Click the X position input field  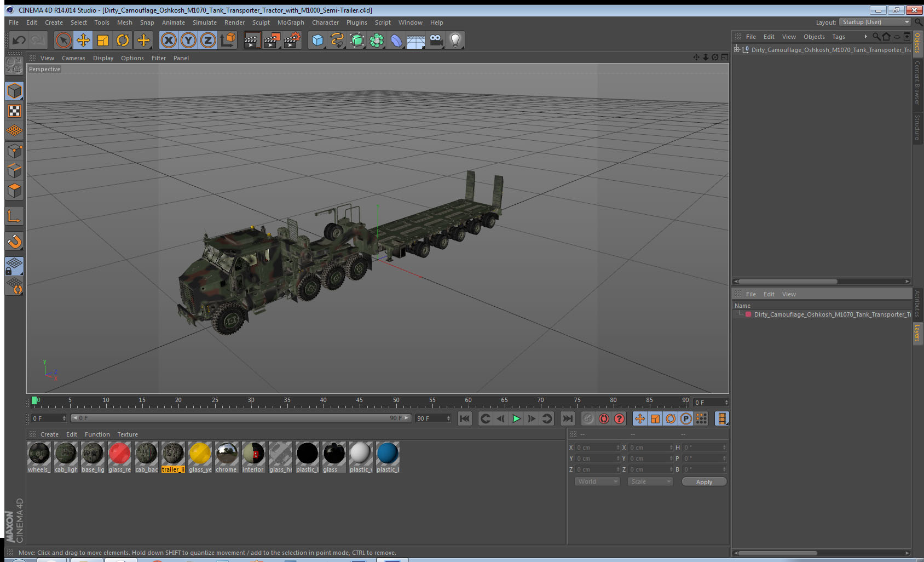tap(597, 448)
